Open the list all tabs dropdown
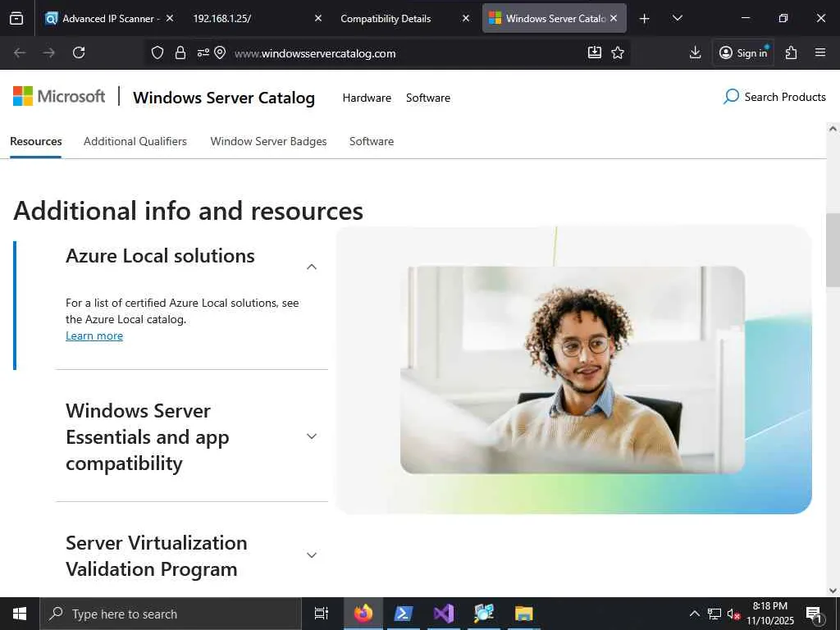Viewport: 840px width, 630px height. 677,18
